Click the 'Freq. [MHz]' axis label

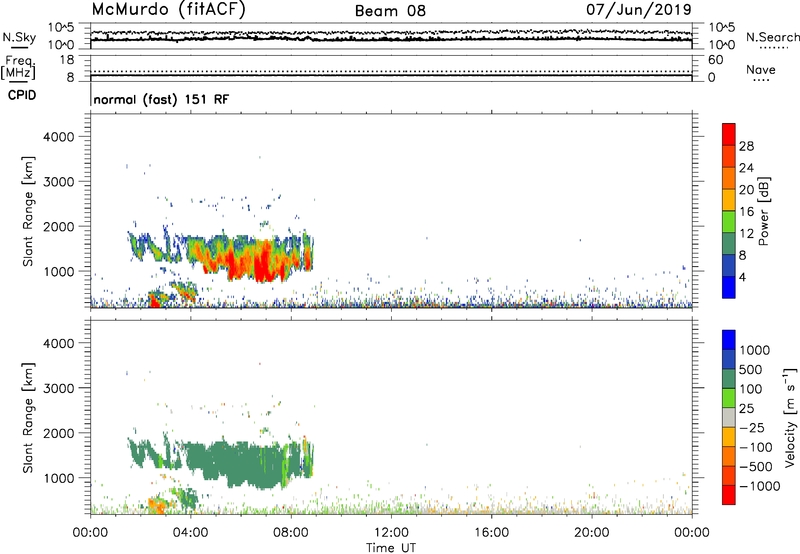[x=18, y=68]
